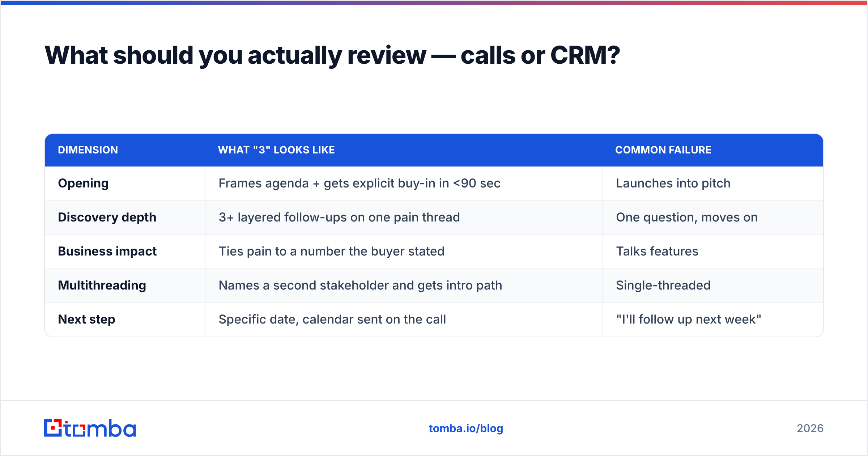Click 'Ties pain to a number the buyer stated'

pyautogui.click(x=332, y=252)
